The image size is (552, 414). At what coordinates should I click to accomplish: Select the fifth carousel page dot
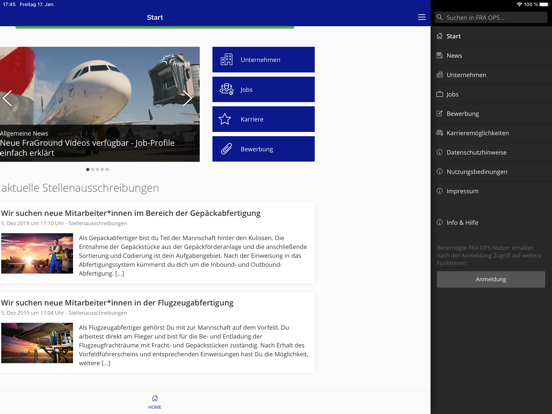click(x=107, y=169)
